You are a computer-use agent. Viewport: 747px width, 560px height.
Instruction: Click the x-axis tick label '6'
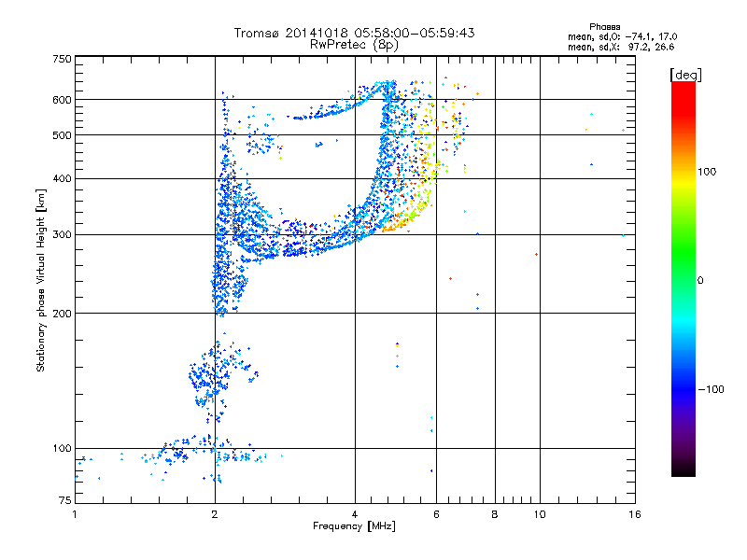(x=436, y=514)
